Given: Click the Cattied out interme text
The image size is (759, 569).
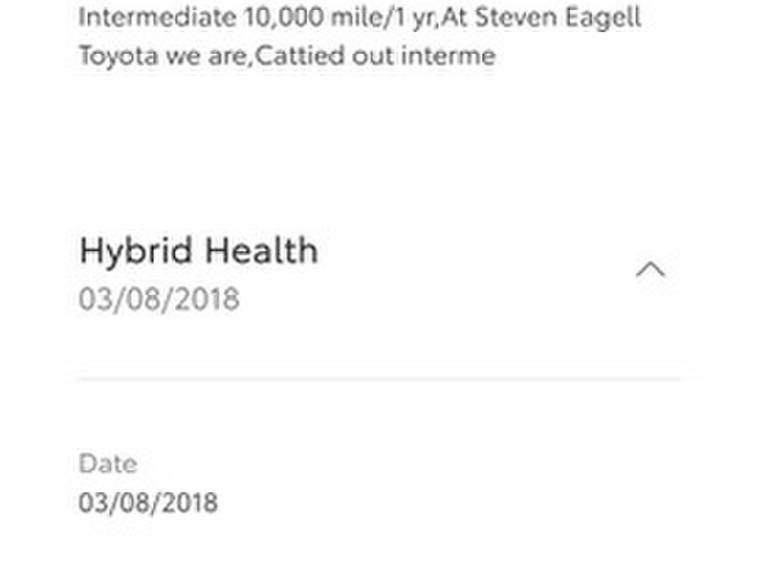Looking at the screenshot, I should tap(375, 55).
